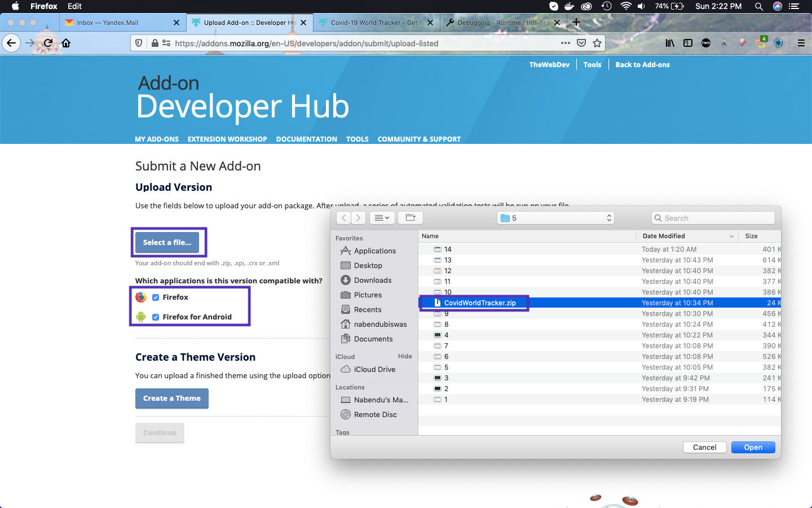Cancel the file dialog

[704, 447]
